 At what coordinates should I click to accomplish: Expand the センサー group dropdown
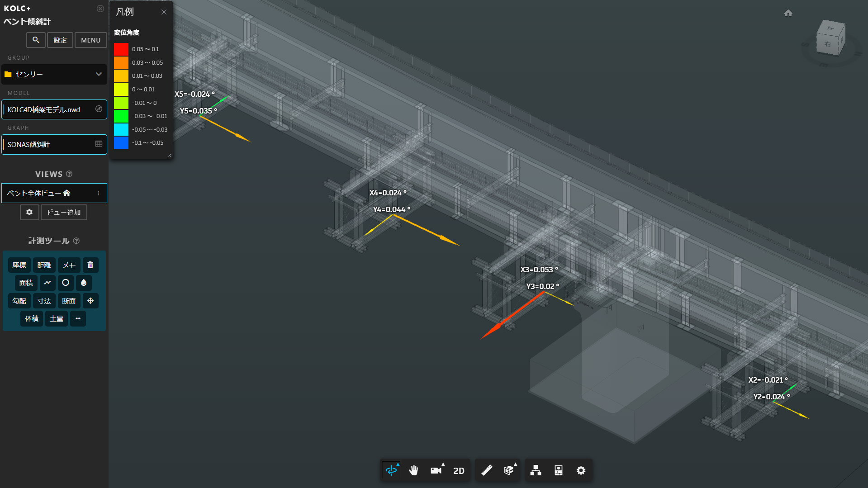click(54, 74)
